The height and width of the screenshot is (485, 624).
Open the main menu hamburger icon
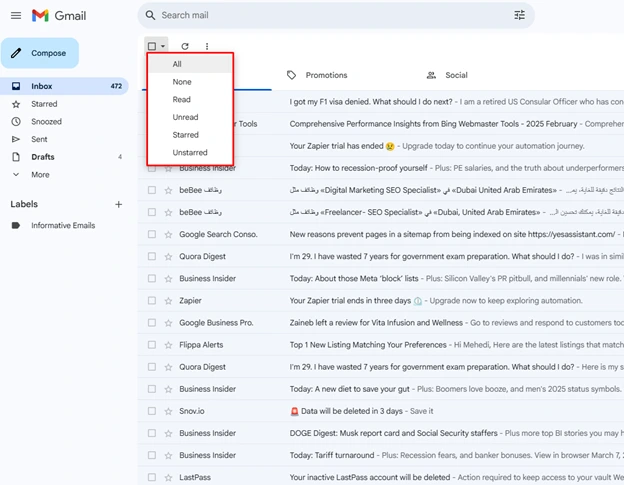[16, 16]
